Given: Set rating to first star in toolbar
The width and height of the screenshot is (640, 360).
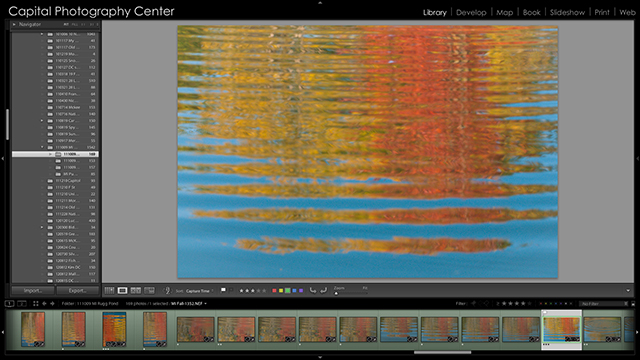Looking at the screenshot, I should (241, 291).
